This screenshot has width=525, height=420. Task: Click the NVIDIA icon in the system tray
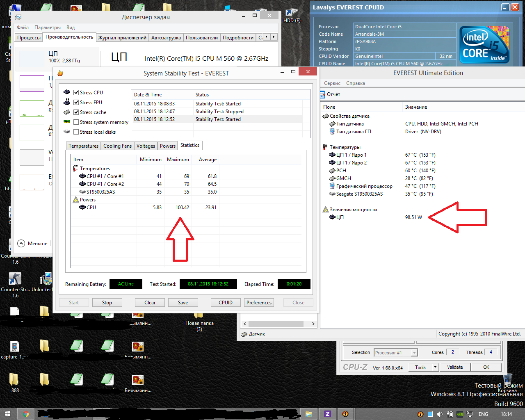460,414
